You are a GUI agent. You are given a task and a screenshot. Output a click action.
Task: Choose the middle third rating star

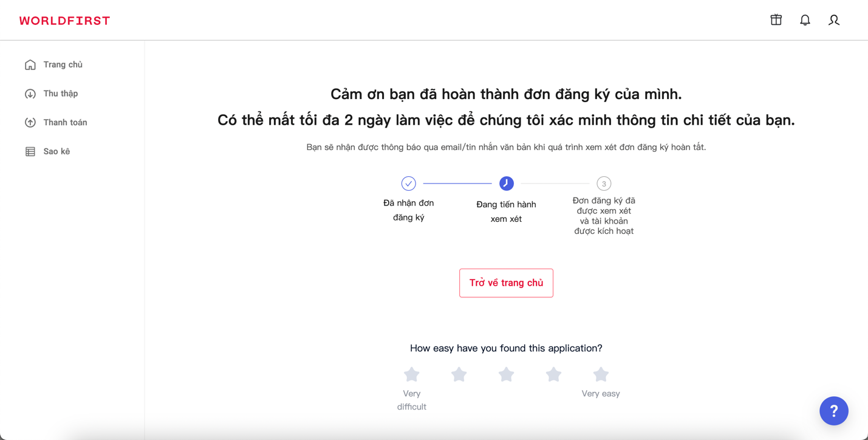tap(506, 374)
